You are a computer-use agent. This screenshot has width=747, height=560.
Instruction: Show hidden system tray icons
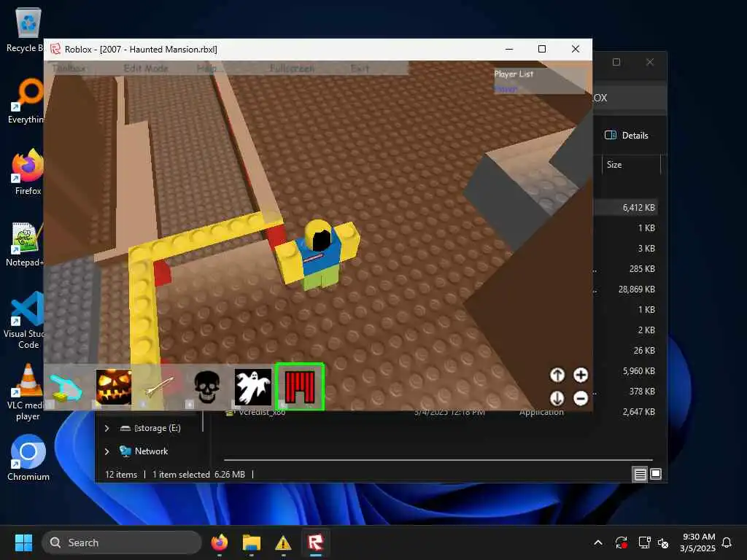[x=598, y=542]
